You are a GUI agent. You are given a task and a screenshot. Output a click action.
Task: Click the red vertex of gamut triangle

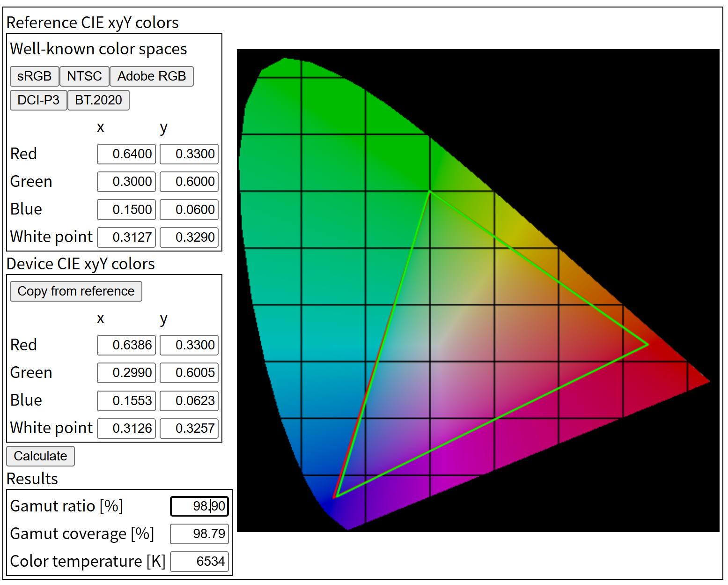click(647, 344)
